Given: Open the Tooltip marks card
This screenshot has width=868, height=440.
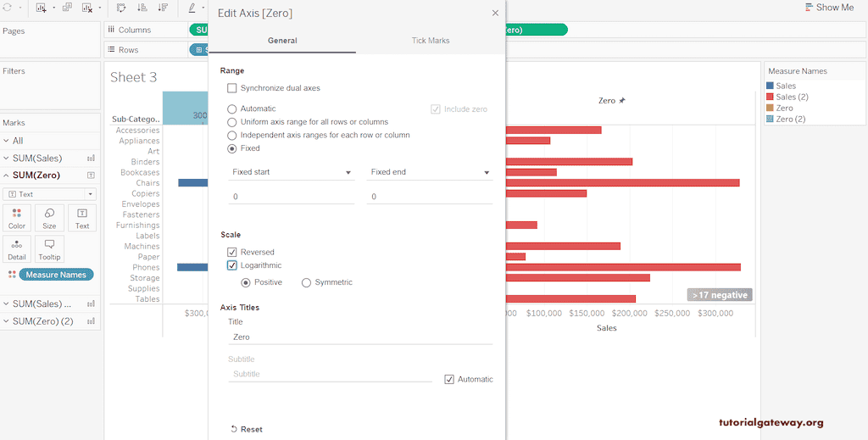Looking at the screenshot, I should (x=49, y=248).
